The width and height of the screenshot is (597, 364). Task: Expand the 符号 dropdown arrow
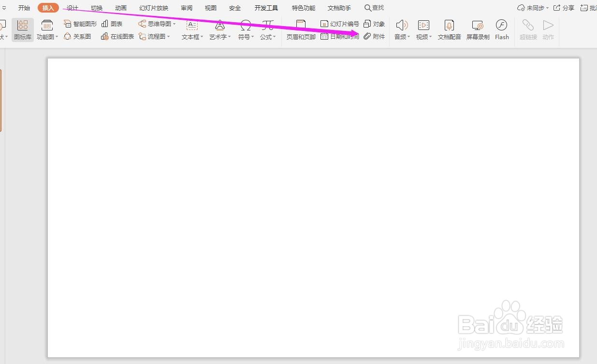pos(252,37)
